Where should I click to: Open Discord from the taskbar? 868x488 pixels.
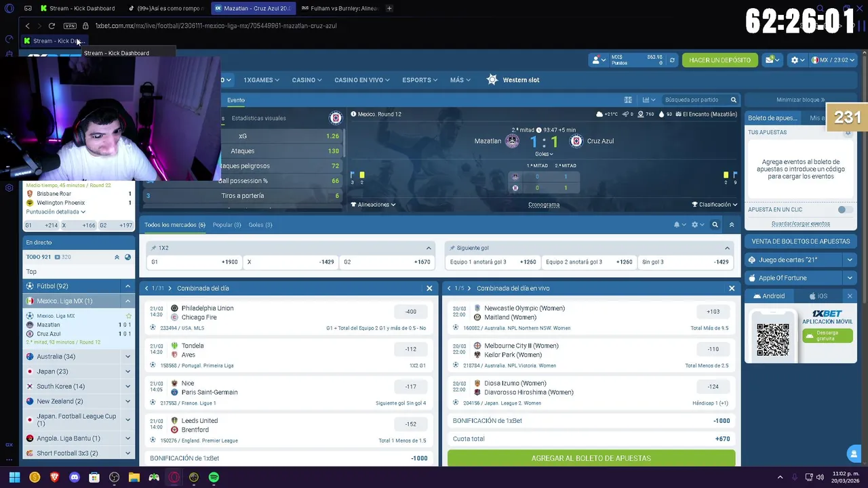coord(75,477)
